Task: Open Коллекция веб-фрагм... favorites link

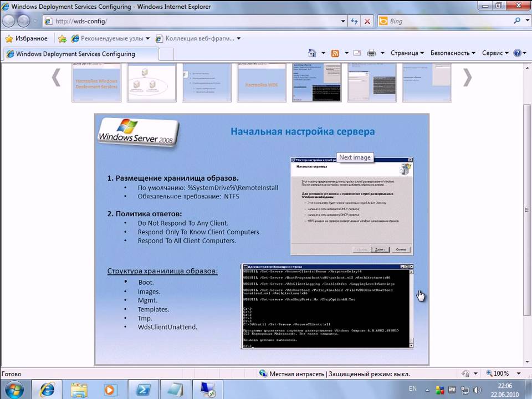Action: tap(198, 38)
